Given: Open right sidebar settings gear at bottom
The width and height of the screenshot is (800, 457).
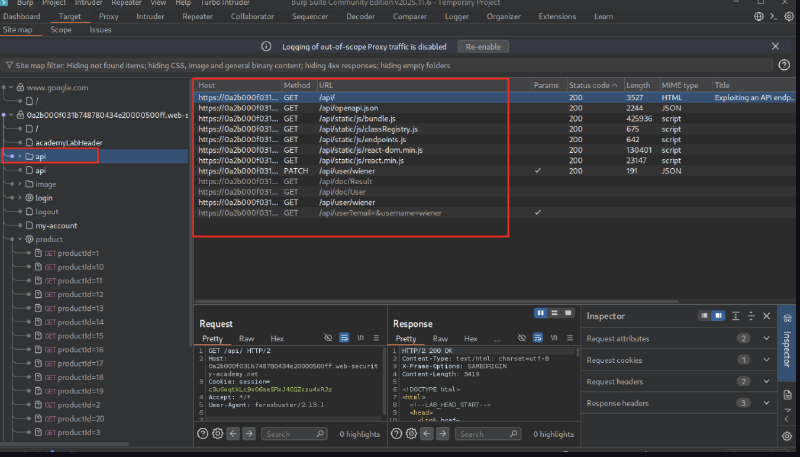Looking at the screenshot, I should [787, 436].
